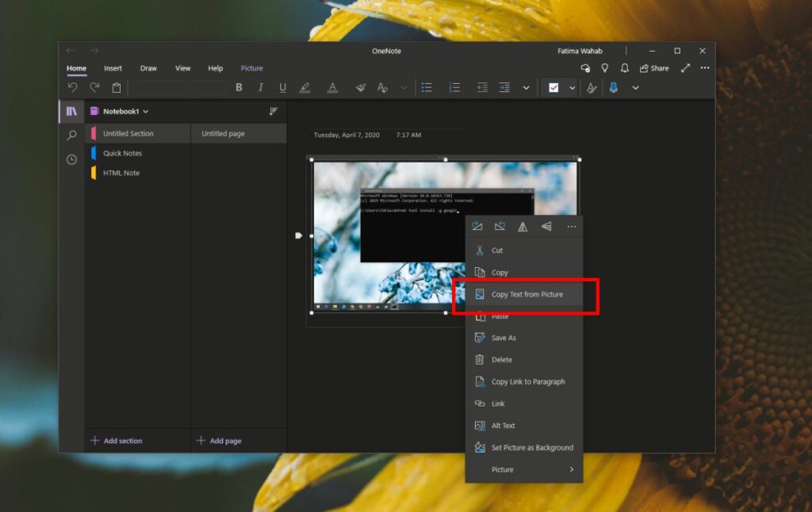Open the text highlight color picker
The width and height of the screenshot is (812, 512).
pyautogui.click(x=304, y=87)
